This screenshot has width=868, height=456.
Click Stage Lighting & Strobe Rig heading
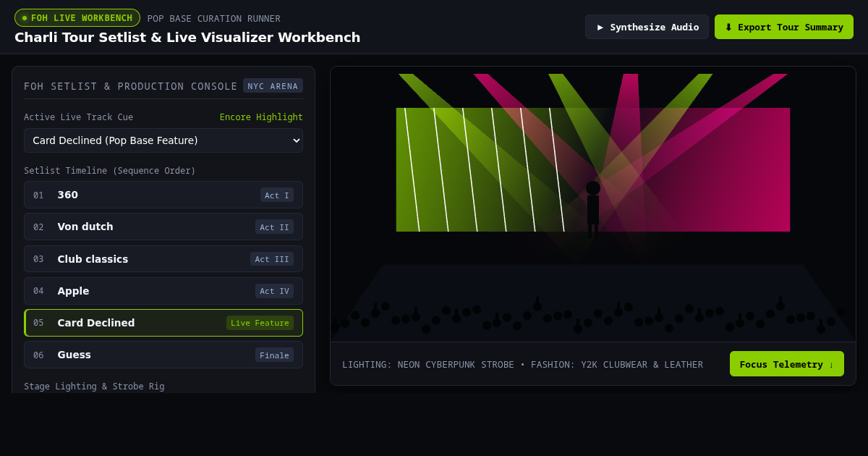[x=94, y=387]
